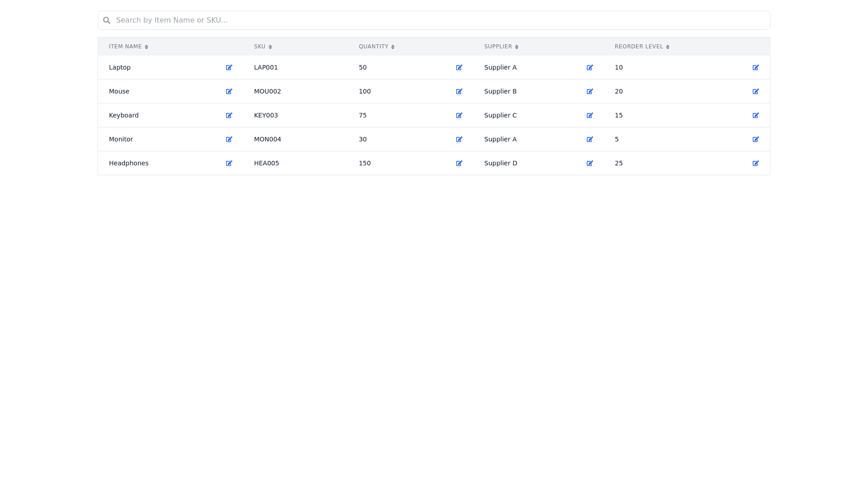
Task: Focus the item search field
Action: click(x=434, y=20)
